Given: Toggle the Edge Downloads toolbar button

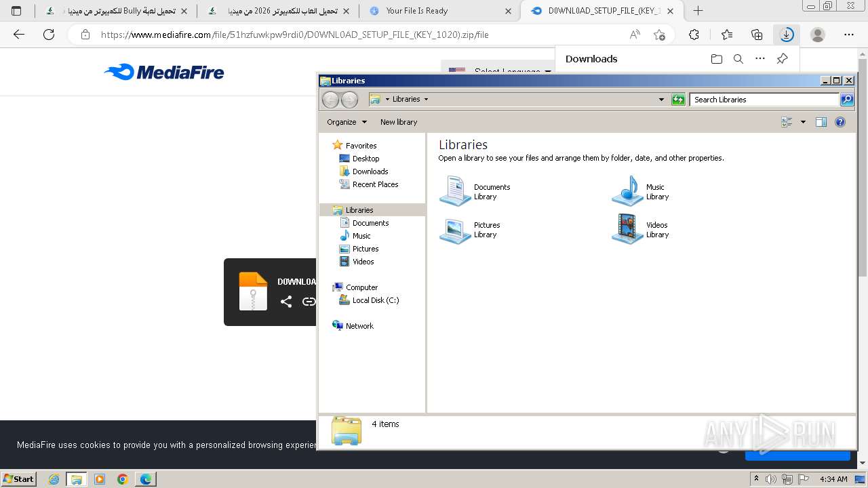Looking at the screenshot, I should tap(787, 35).
